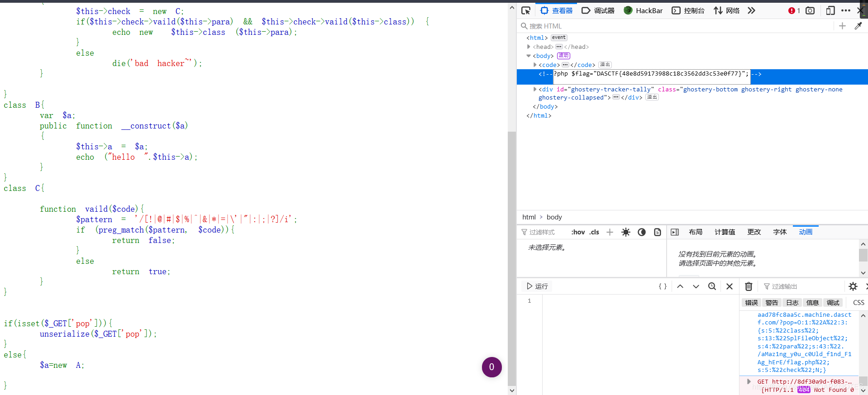Click the 运行 (Run) button
Screen dimensions: 868x395
coord(537,286)
